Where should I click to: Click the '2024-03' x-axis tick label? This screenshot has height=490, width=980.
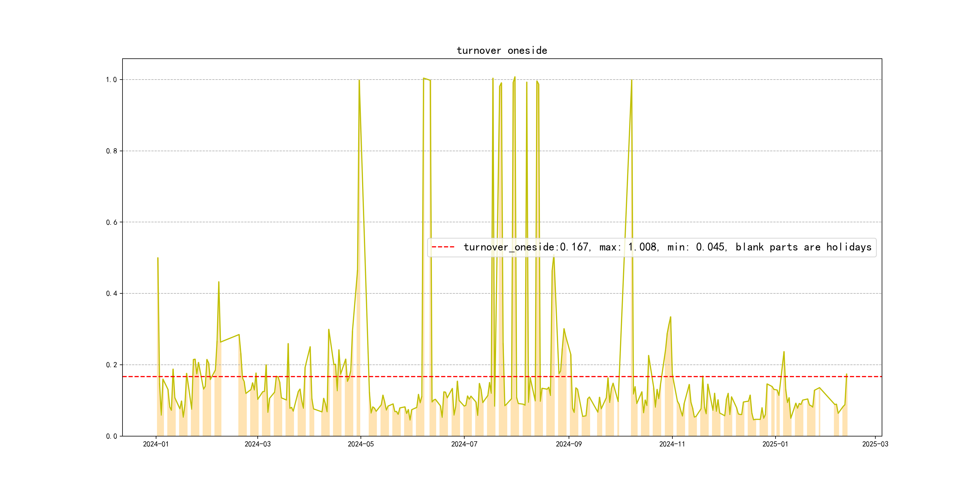point(258,444)
